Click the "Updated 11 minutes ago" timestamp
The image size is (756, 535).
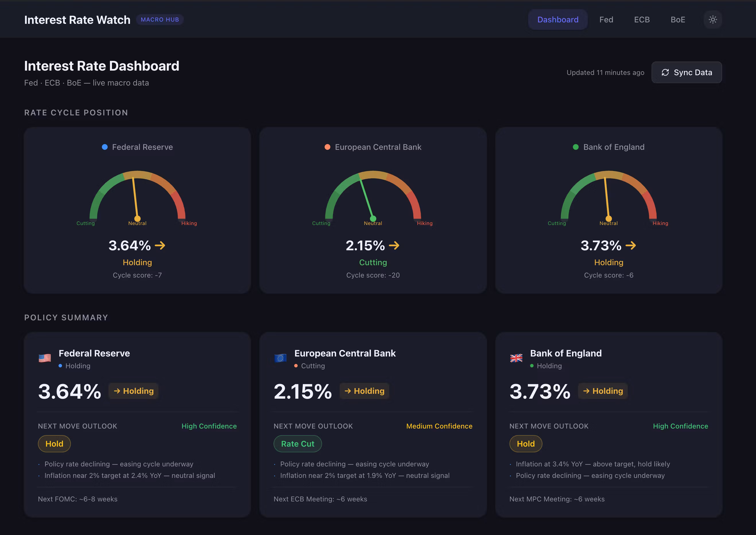coord(605,73)
